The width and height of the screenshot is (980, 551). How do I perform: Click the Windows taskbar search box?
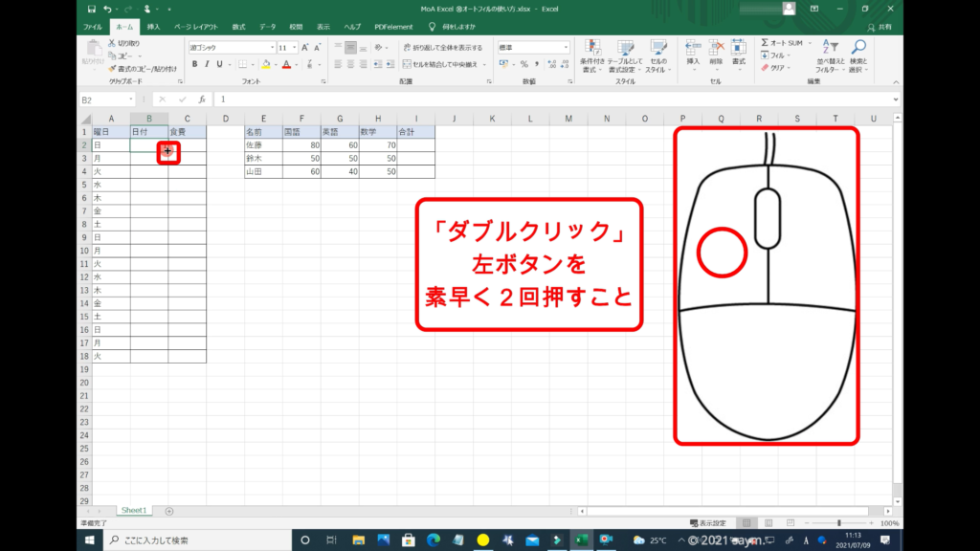[x=191, y=540]
